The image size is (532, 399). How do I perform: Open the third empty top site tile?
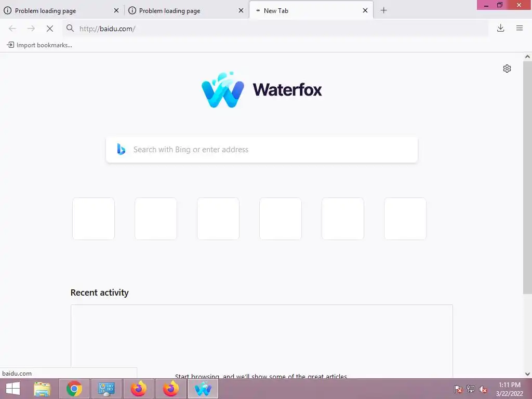[x=218, y=219]
